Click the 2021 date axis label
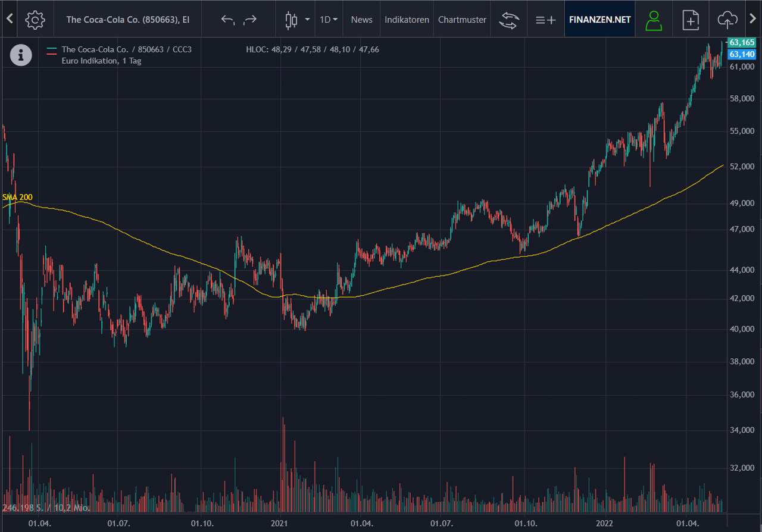Screen dimensions: 762x532 (x=280, y=524)
